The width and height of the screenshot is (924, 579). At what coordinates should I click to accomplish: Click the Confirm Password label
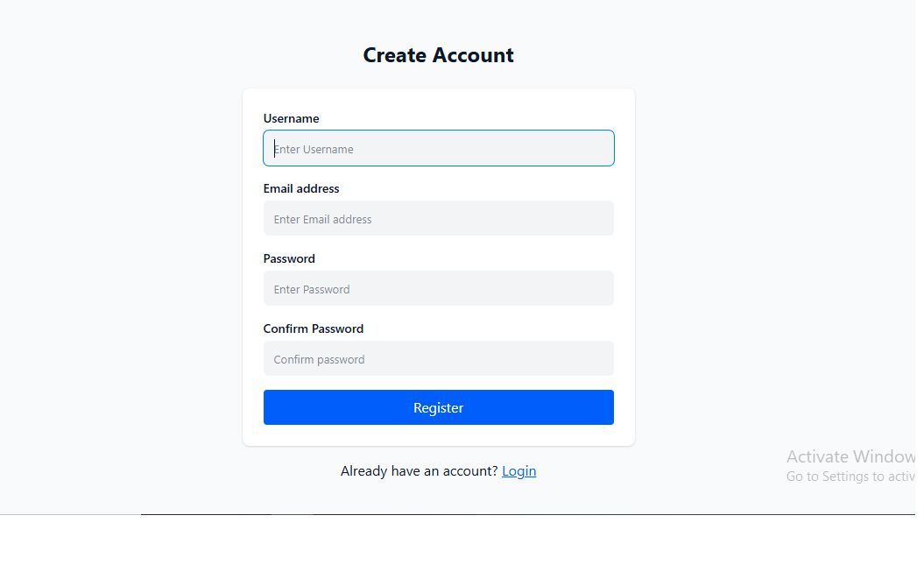point(314,328)
